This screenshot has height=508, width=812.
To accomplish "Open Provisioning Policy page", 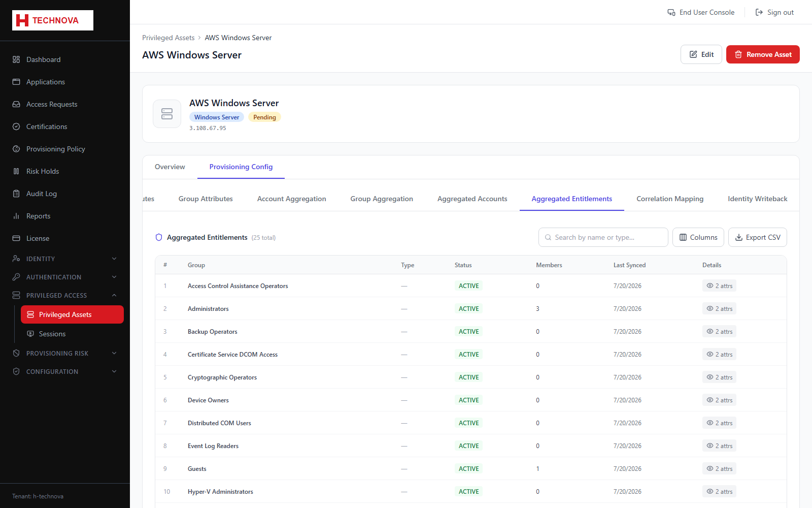I will tap(65, 149).
